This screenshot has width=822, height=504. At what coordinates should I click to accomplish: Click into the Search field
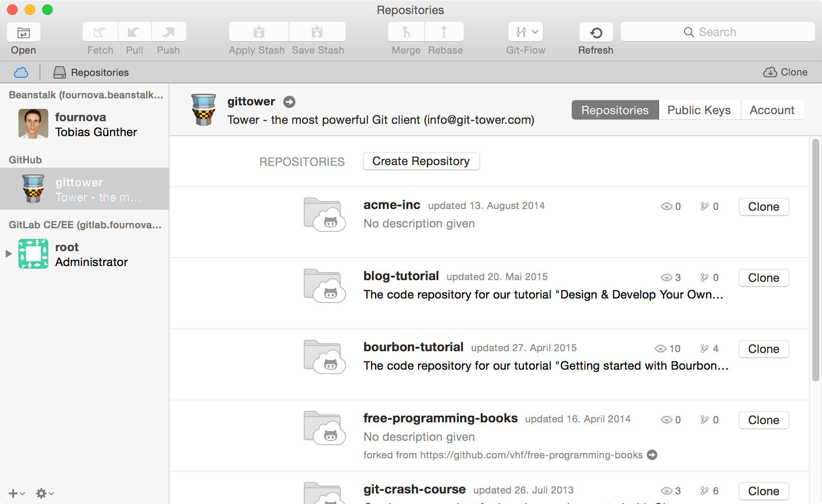pyautogui.click(x=717, y=32)
